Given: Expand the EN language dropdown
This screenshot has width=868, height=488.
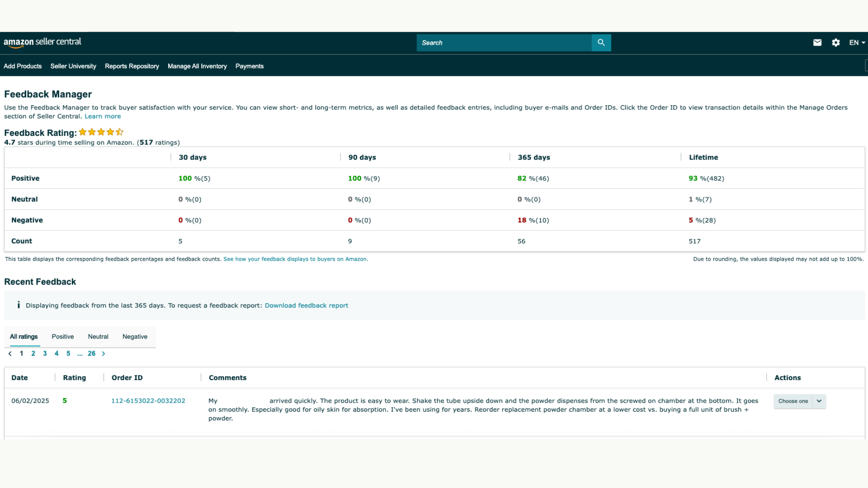Looking at the screenshot, I should [x=857, y=42].
